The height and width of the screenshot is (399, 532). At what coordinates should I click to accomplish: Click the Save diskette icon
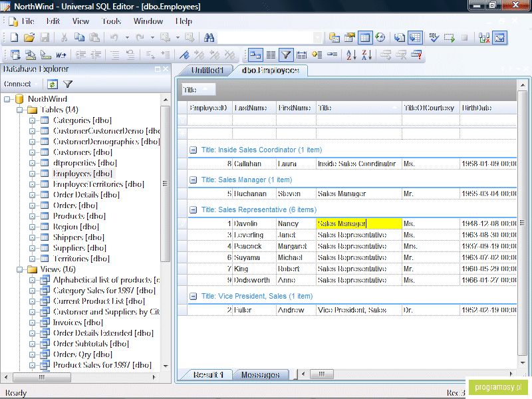click(x=45, y=37)
